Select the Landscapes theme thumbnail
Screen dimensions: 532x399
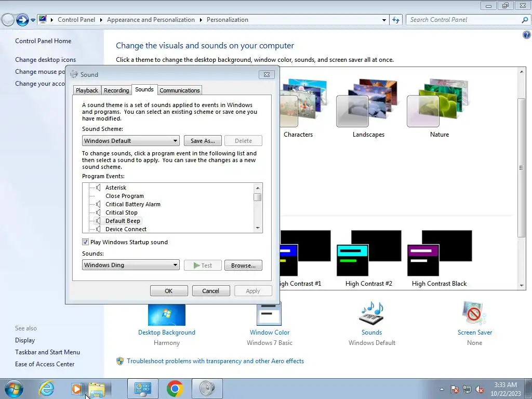click(368, 103)
